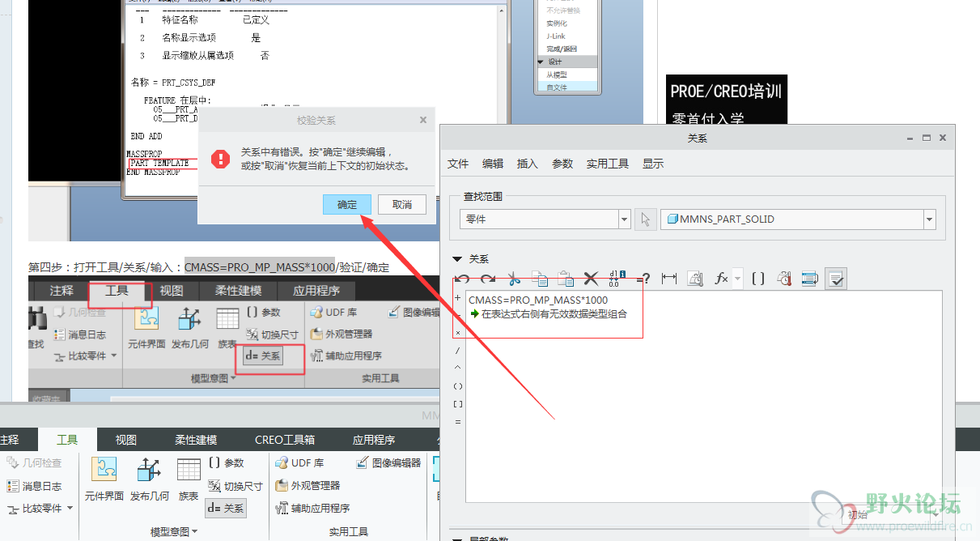Redo edit in 关系 dialog toolbar
Screen dimensions: 980x541
click(x=488, y=279)
